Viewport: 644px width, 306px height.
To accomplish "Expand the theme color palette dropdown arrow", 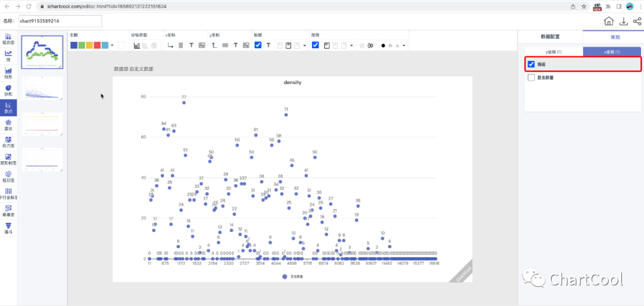I will pos(113,45).
